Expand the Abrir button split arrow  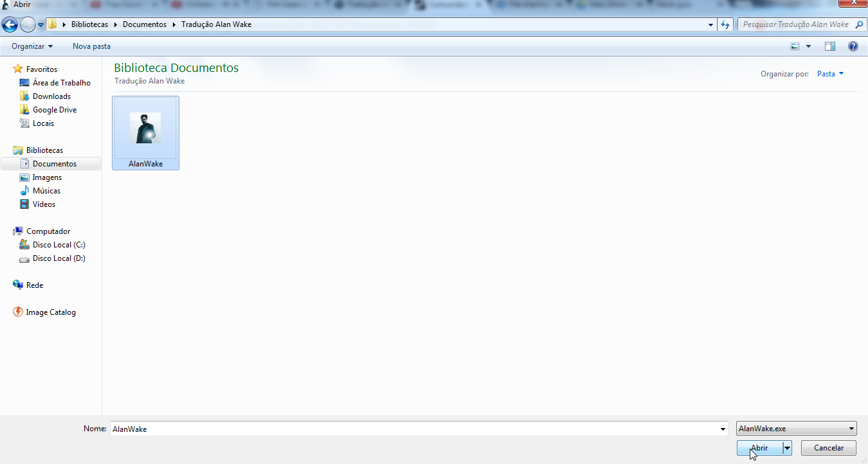pos(787,448)
